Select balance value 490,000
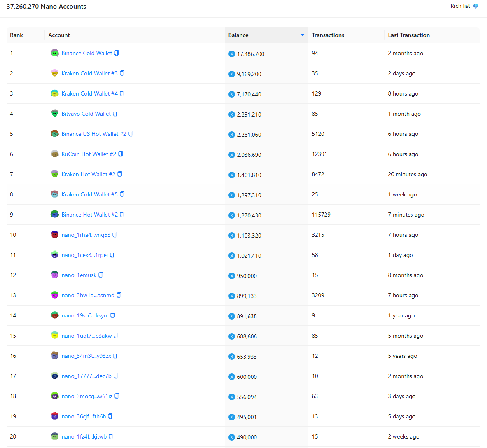 (x=247, y=437)
